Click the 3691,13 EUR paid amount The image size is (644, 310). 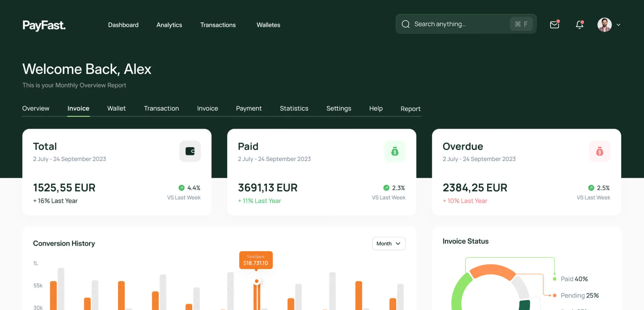(268, 188)
